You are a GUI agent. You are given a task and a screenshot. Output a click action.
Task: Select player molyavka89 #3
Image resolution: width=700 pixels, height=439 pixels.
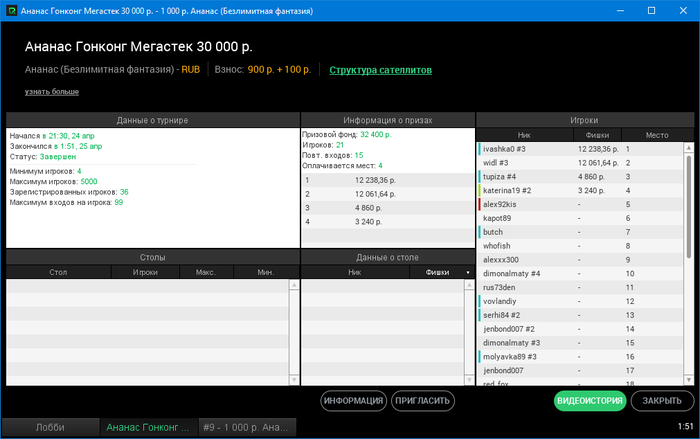coord(580,357)
